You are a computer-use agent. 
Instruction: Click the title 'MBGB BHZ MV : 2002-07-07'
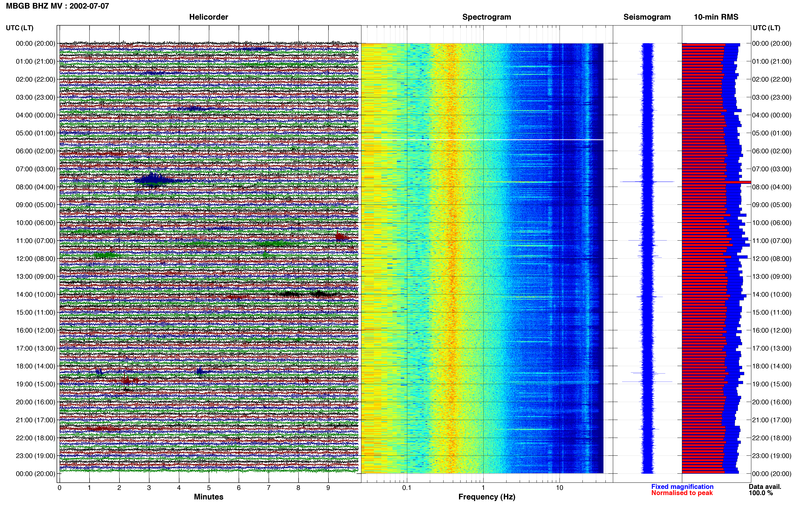[57, 6]
